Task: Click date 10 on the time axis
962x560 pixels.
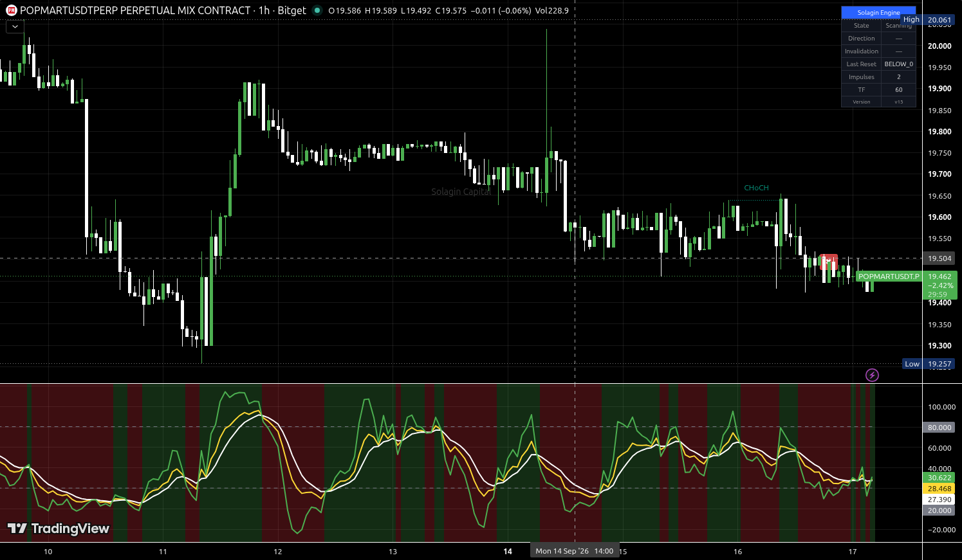Action: point(48,552)
